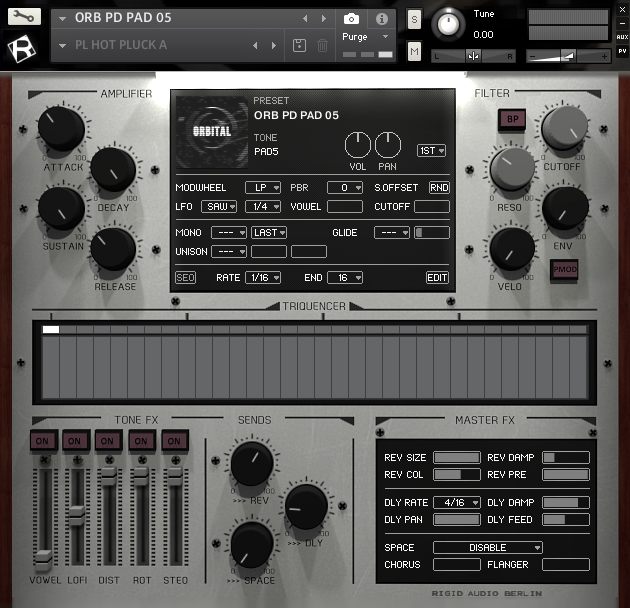Click the RESO knob

pos(512,169)
